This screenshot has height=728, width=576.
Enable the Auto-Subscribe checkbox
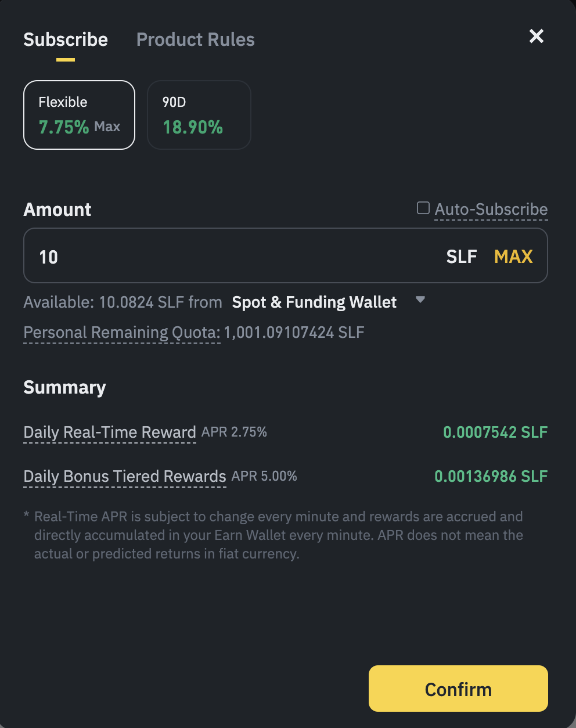click(x=423, y=208)
